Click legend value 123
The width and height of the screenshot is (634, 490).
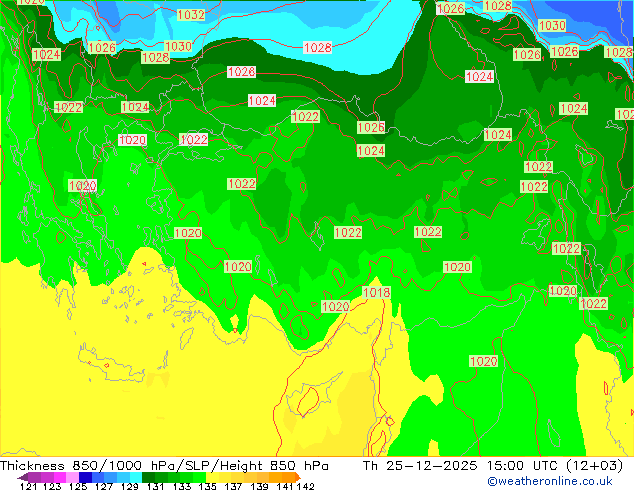click(x=52, y=486)
